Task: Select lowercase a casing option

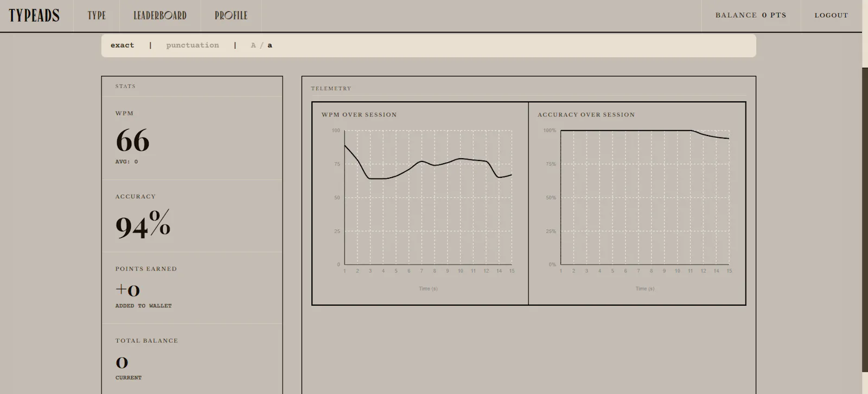Action: coord(270,46)
